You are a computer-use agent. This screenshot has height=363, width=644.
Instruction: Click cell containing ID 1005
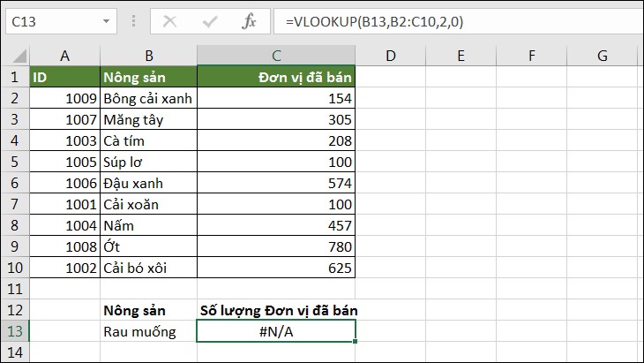[x=65, y=162]
